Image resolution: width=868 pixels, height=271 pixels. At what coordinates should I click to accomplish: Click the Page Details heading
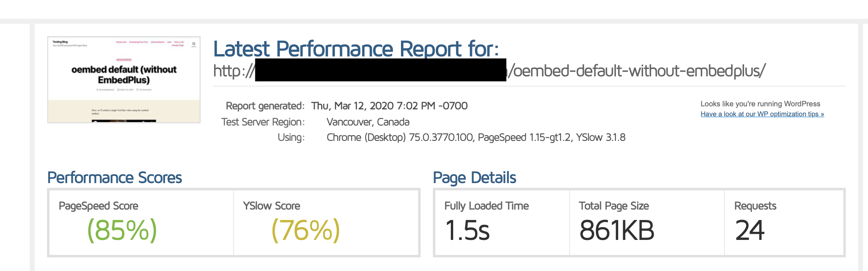(x=474, y=178)
